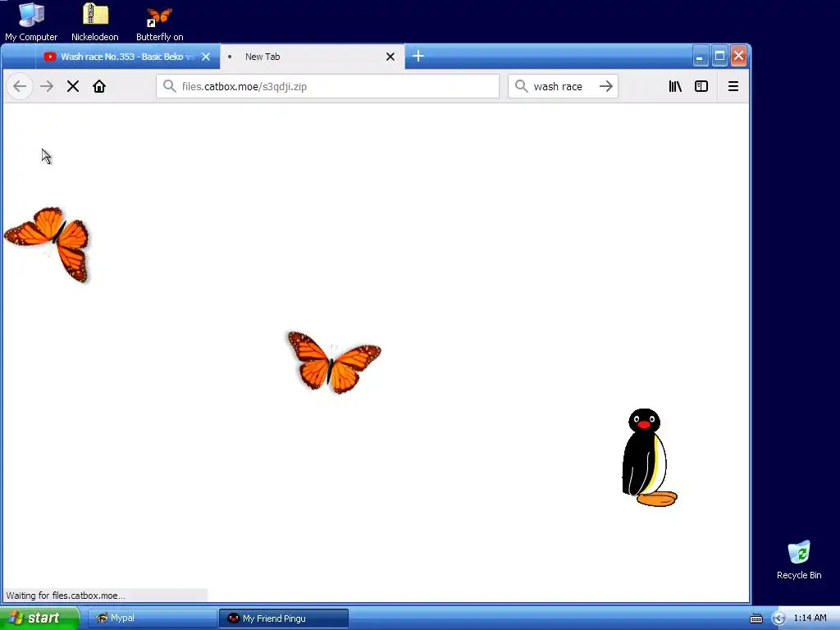840x630 pixels.
Task: Click the YouTube favicon on first tab
Action: 50,57
